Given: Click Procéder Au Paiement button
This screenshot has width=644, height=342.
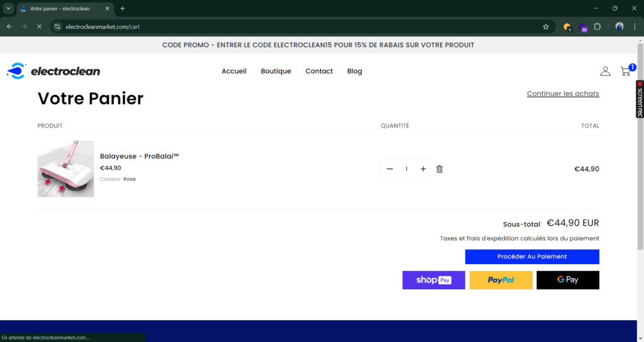Looking at the screenshot, I should point(532,256).
